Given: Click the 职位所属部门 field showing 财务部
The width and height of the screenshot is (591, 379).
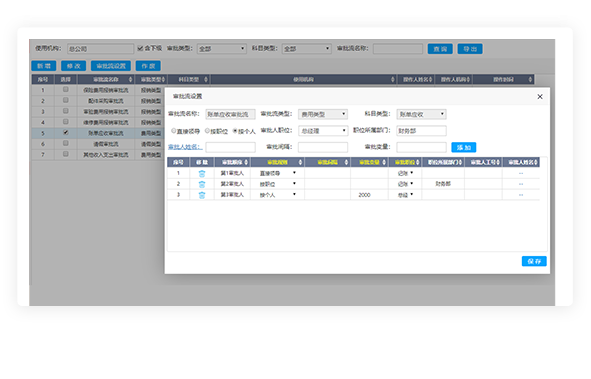Looking at the screenshot, I should [421, 131].
